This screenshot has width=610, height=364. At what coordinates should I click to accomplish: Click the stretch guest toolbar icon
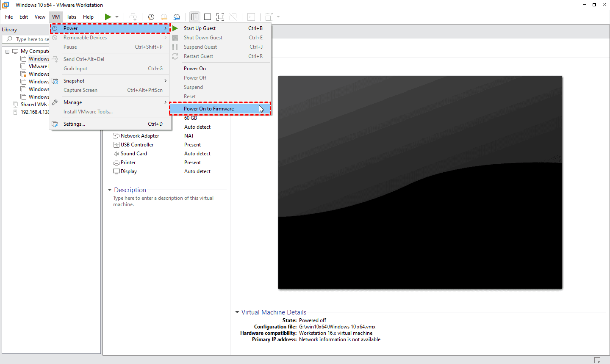pyautogui.click(x=269, y=17)
